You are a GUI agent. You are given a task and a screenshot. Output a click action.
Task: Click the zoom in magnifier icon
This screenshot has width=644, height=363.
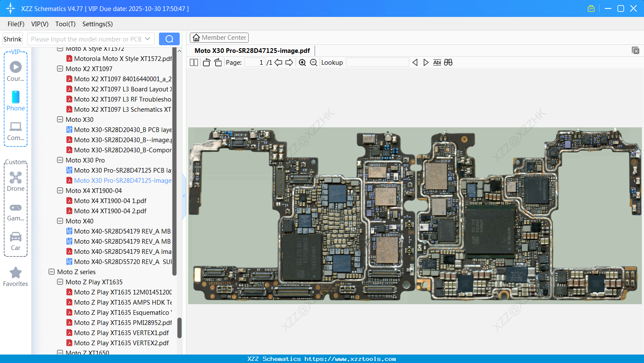[x=302, y=63]
